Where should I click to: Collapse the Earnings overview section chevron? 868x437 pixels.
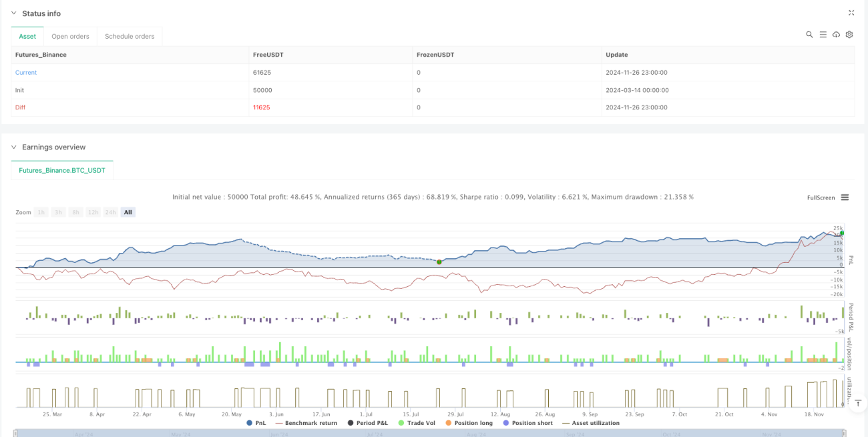(x=15, y=147)
